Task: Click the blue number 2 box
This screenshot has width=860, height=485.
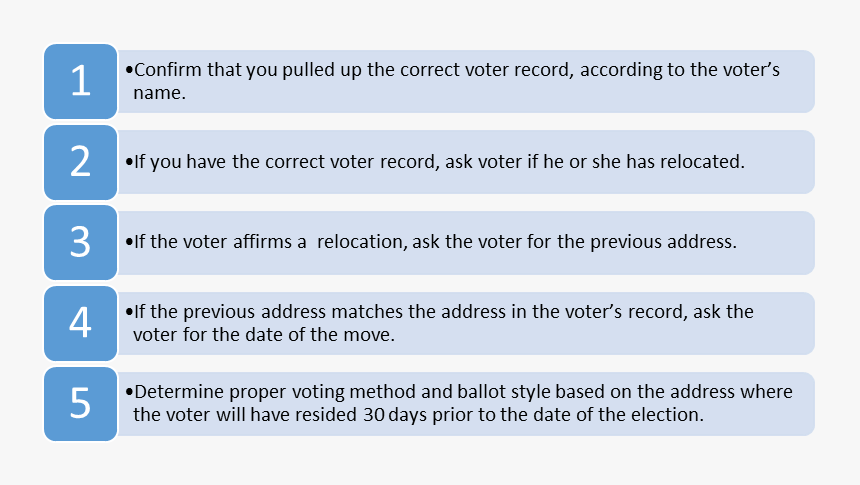Action: tap(81, 162)
